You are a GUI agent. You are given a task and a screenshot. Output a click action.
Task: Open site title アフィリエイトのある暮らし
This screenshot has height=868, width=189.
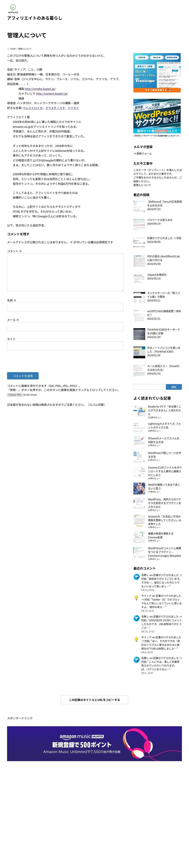coord(35,18)
